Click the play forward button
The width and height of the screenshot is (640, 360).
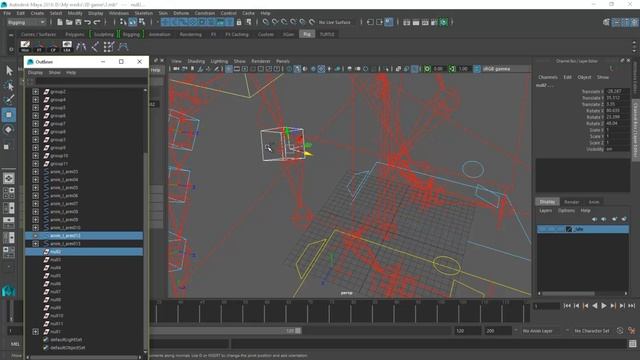click(x=604, y=306)
